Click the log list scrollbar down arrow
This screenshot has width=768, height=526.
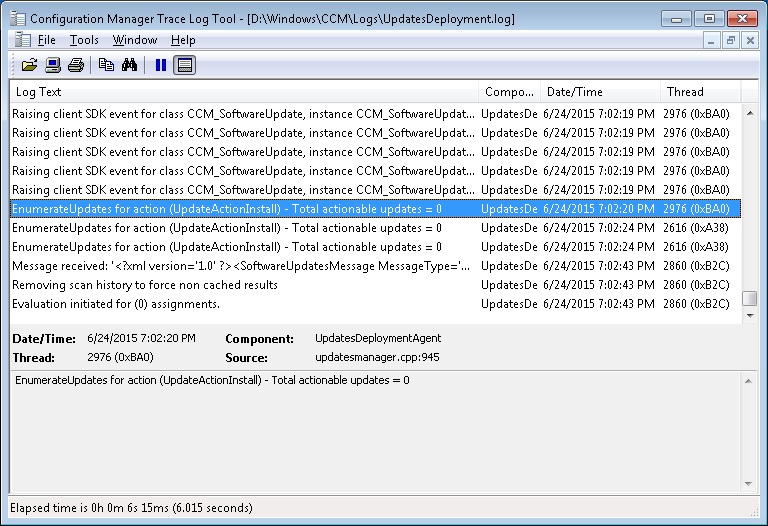[x=749, y=316]
